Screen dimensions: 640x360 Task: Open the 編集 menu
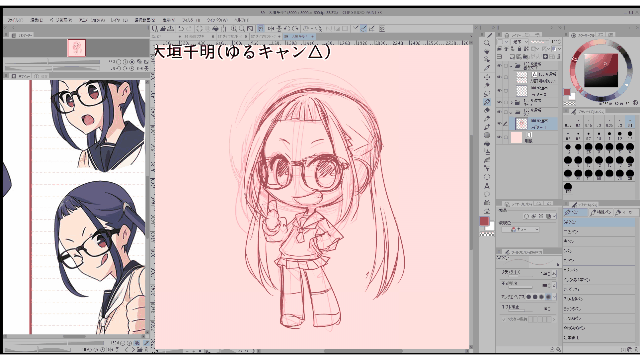point(37,20)
